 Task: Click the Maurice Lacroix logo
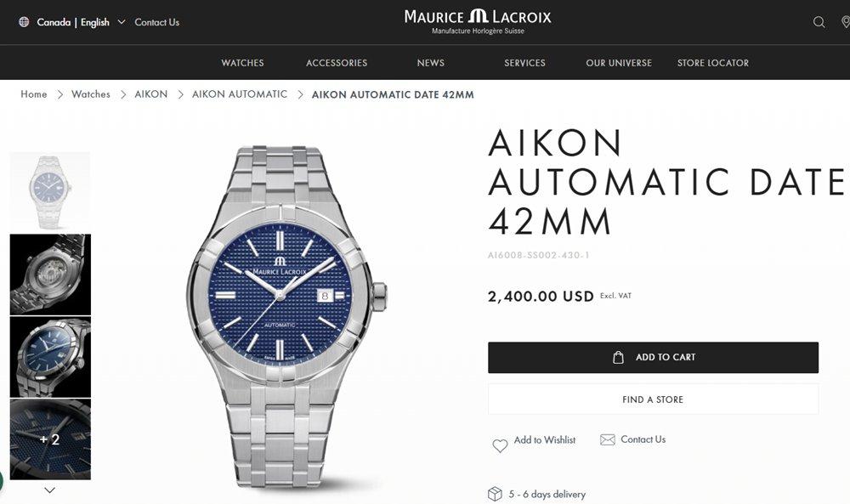pyautogui.click(x=478, y=21)
